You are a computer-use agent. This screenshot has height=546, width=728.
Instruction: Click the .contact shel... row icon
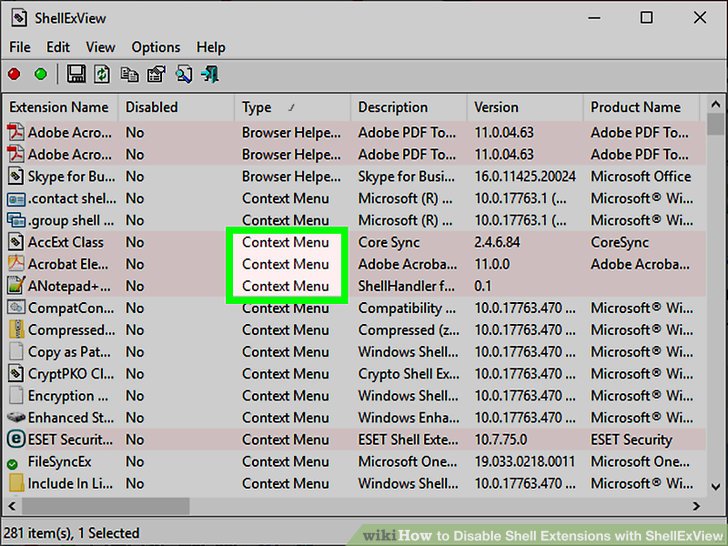[16, 199]
